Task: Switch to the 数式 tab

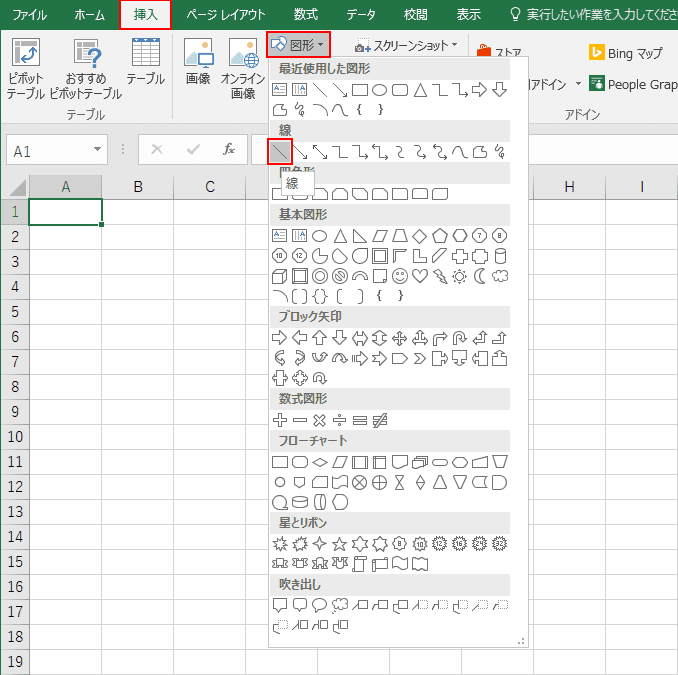Action: [x=306, y=15]
